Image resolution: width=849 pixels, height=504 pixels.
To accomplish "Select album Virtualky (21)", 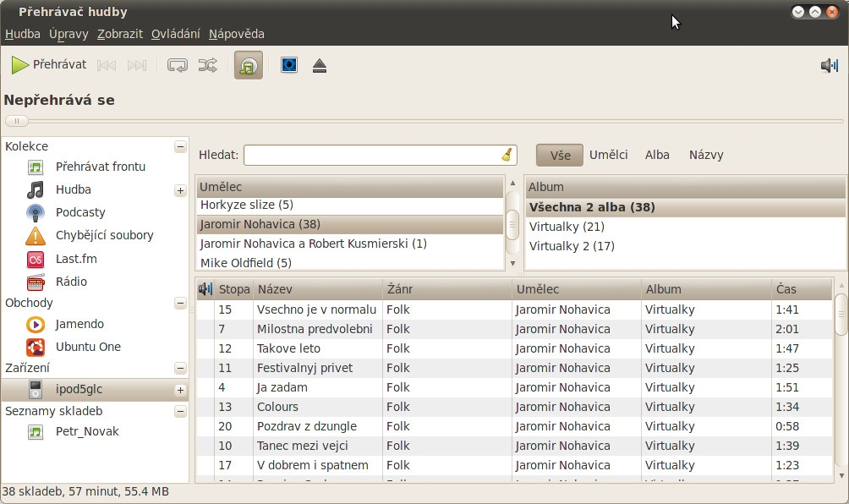I will [685, 227].
